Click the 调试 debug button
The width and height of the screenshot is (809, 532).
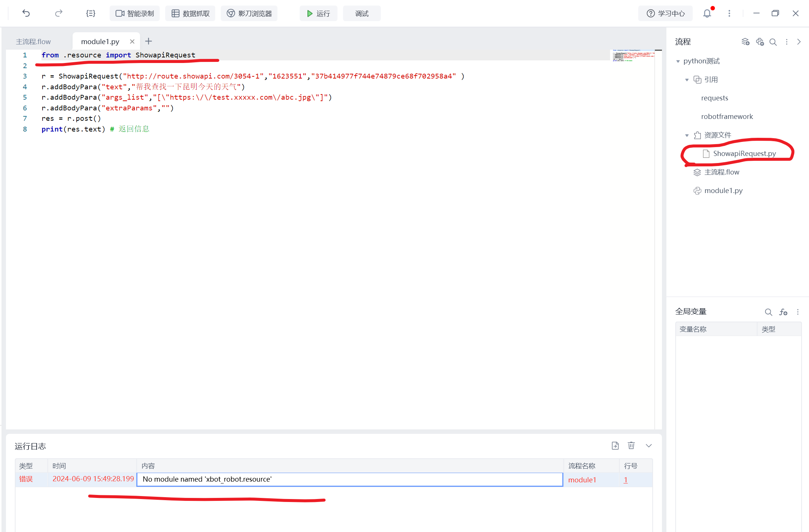[x=362, y=13]
